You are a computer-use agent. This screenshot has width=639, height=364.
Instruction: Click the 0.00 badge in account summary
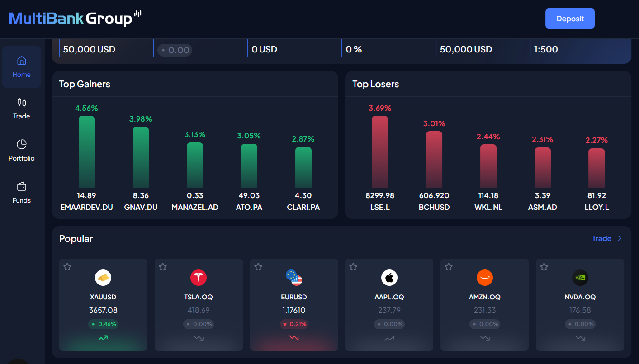pyautogui.click(x=175, y=50)
